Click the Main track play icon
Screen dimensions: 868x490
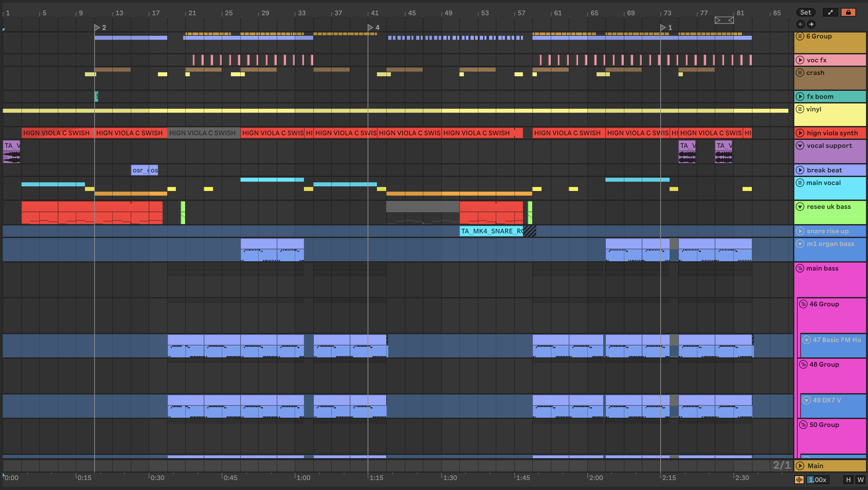[x=800, y=466]
